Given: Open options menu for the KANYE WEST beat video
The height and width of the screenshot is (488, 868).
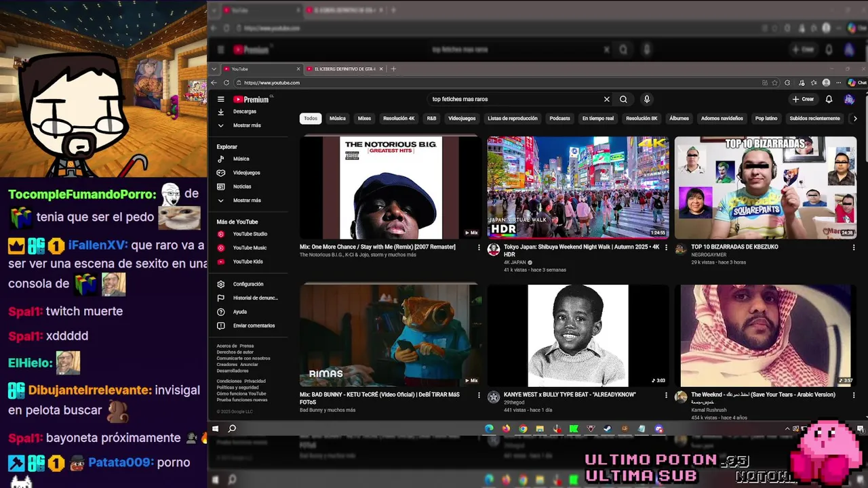Looking at the screenshot, I should [666, 395].
